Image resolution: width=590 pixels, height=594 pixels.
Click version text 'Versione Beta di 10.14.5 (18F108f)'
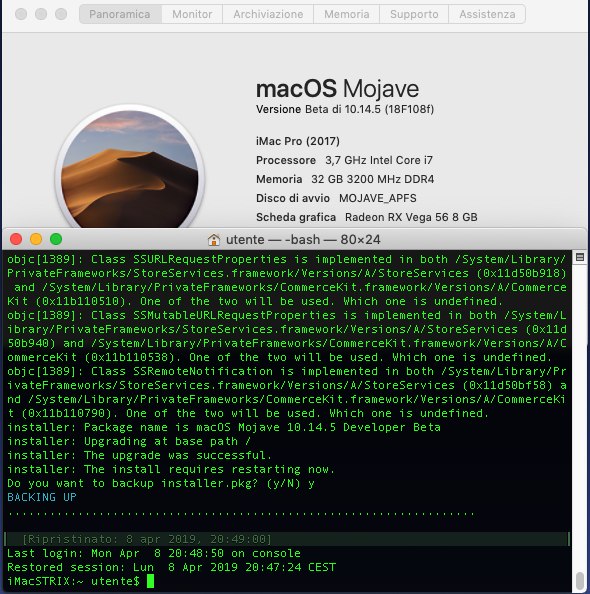(x=345, y=109)
